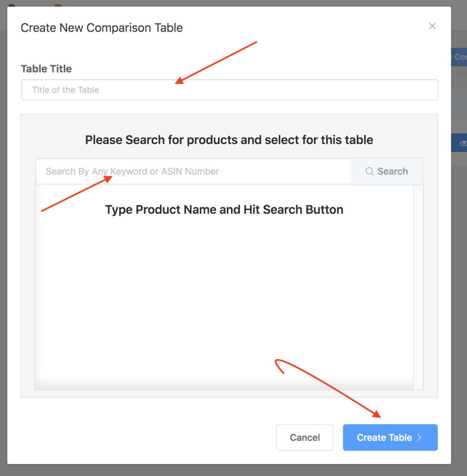Close the Create New Comparison Table dialog
This screenshot has width=467, height=476.
click(432, 26)
